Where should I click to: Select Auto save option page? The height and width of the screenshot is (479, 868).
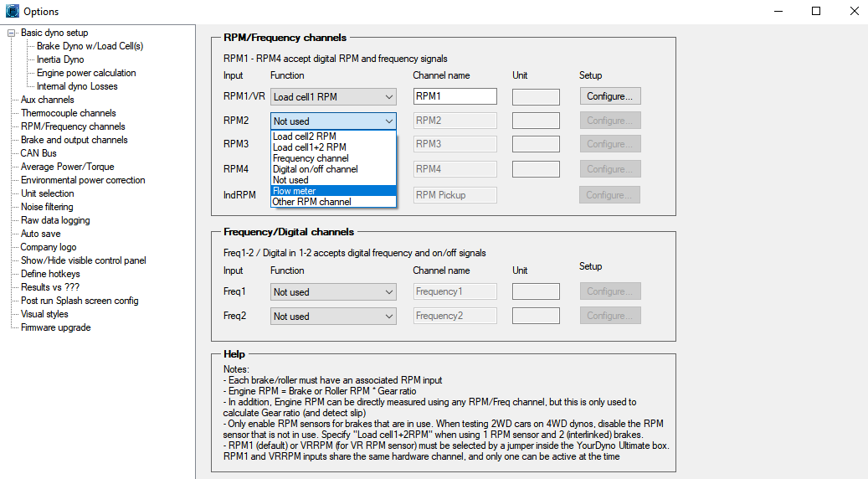(41, 234)
